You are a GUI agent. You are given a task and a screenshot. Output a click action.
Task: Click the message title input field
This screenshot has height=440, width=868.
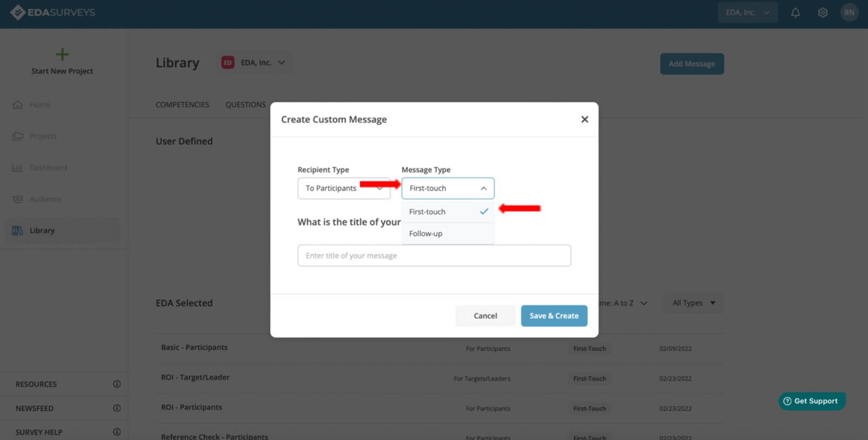coord(434,256)
